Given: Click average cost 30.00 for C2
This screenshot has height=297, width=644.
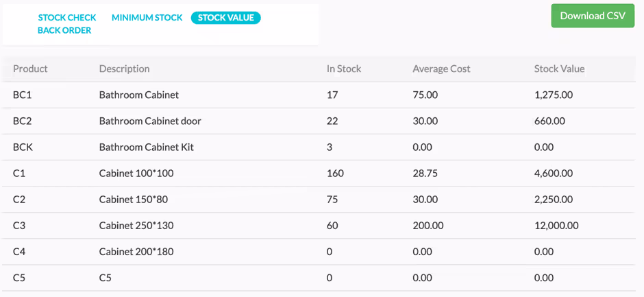Looking at the screenshot, I should pyautogui.click(x=425, y=200).
